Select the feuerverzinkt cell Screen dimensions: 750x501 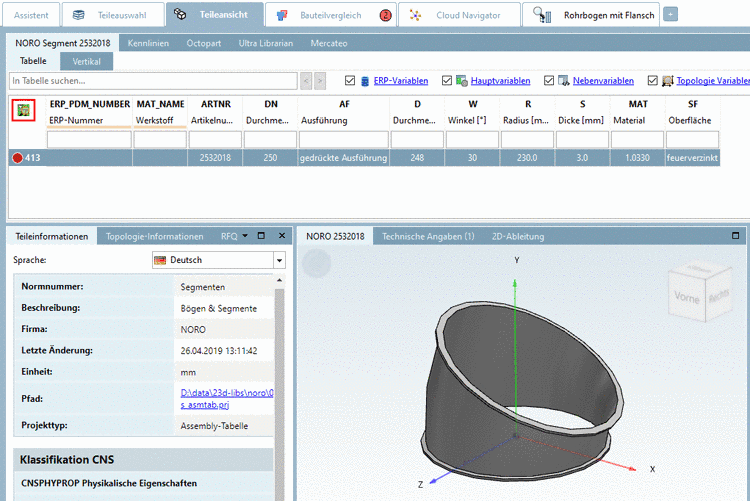(692, 158)
